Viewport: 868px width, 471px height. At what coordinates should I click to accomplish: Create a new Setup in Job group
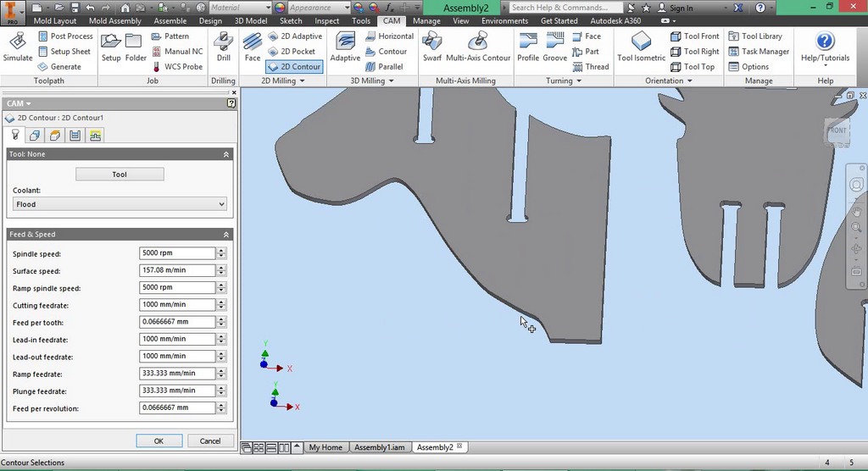pyautogui.click(x=111, y=47)
